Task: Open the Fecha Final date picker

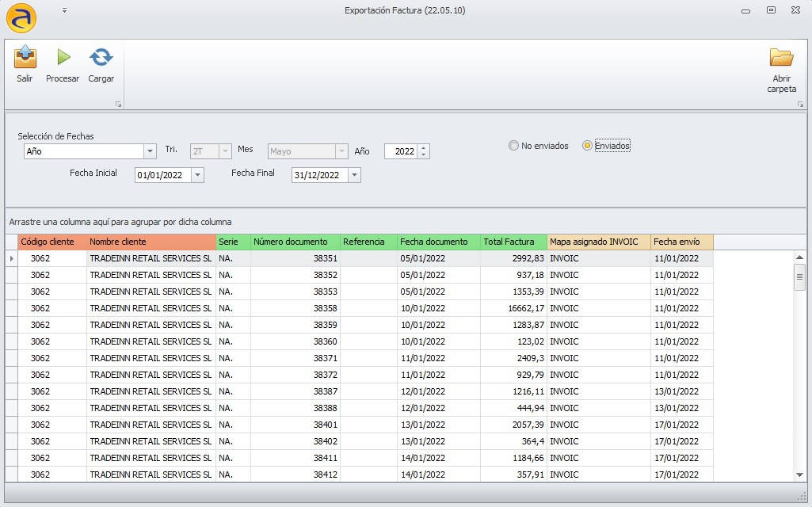Action: [x=354, y=175]
